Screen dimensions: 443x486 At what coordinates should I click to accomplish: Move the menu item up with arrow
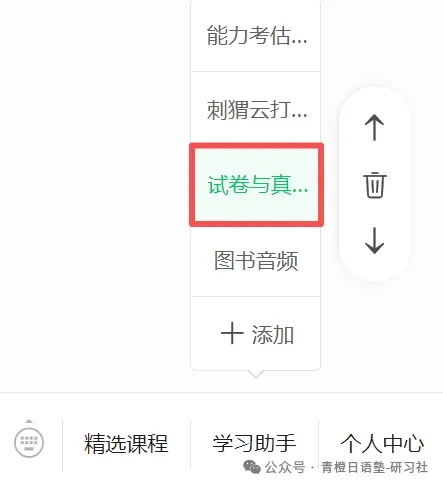pos(374,127)
